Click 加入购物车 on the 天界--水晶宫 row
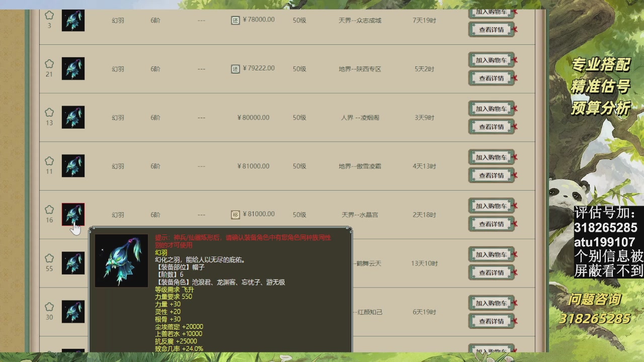 pos(491,205)
